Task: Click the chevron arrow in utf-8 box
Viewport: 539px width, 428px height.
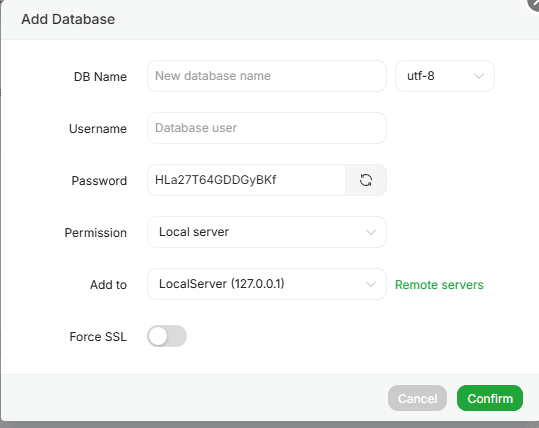Action: tap(479, 76)
